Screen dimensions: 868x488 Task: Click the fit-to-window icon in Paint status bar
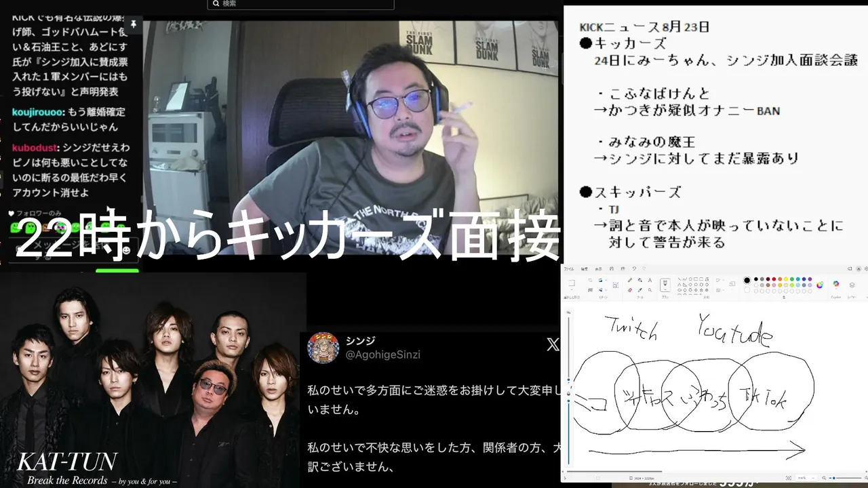[x=789, y=478]
